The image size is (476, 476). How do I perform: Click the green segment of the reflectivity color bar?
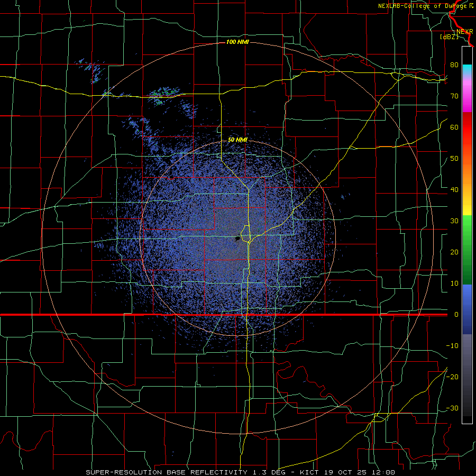coord(467,250)
